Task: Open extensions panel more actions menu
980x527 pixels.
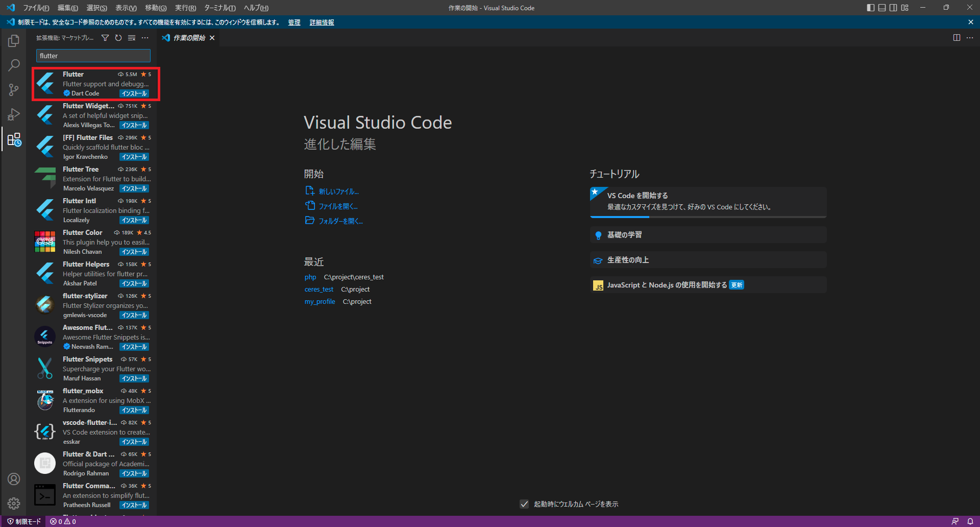Action: [x=145, y=38]
